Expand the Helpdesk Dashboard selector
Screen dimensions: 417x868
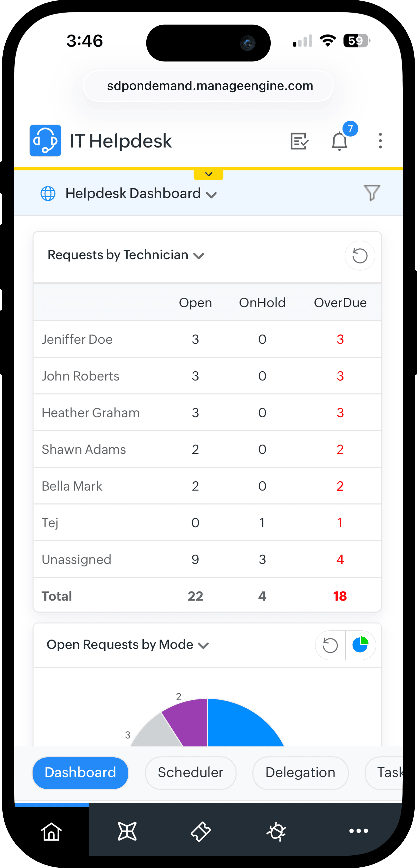pyautogui.click(x=212, y=194)
